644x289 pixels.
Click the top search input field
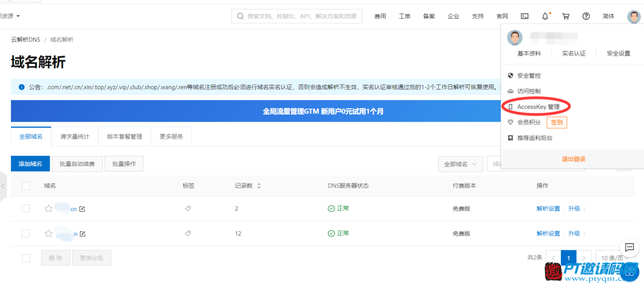pyautogui.click(x=302, y=16)
